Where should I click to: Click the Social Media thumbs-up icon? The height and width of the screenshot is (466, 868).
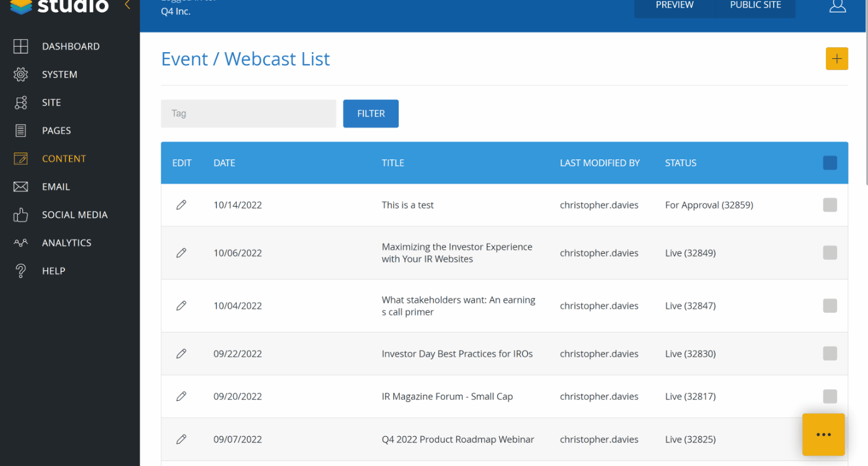tap(21, 215)
